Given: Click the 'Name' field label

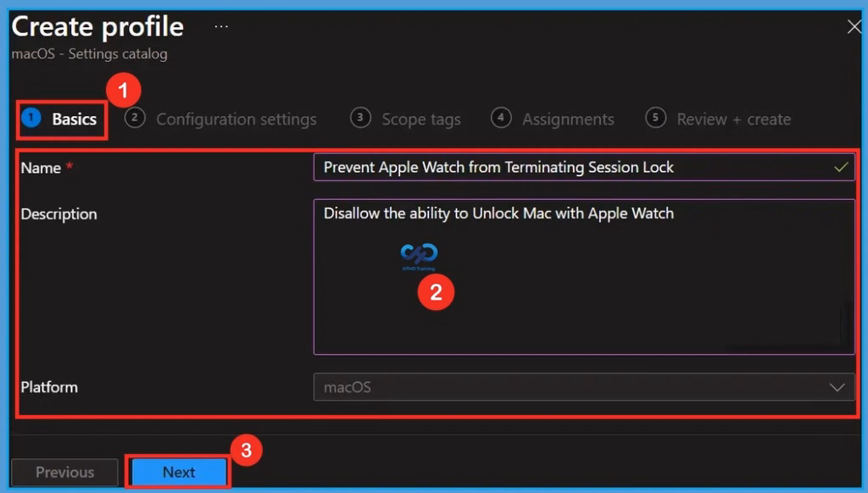Looking at the screenshot, I should [41, 168].
